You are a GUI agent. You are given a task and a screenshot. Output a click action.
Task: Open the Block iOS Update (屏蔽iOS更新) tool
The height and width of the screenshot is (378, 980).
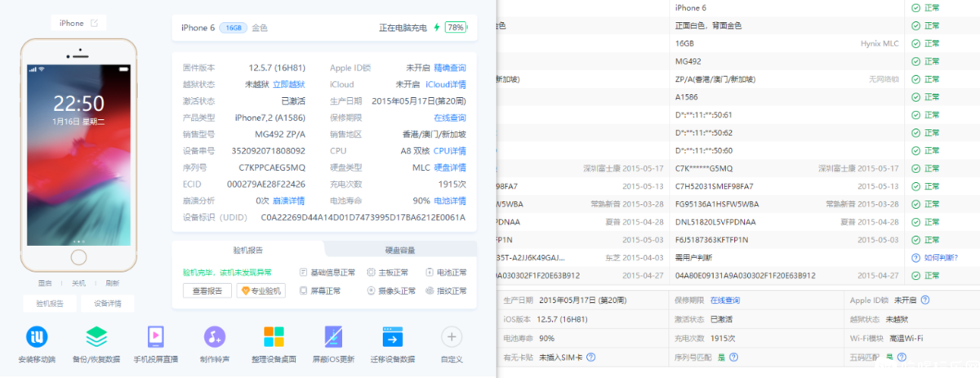coord(333,336)
